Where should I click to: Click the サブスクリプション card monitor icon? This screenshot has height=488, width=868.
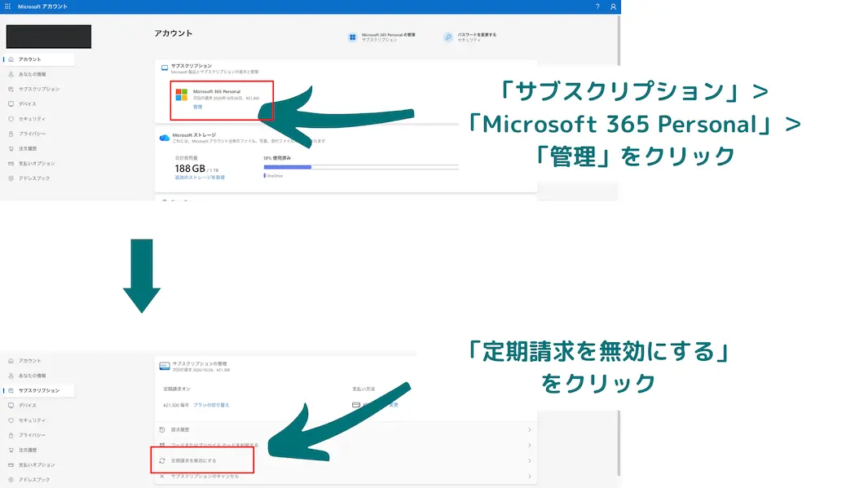tap(165, 68)
